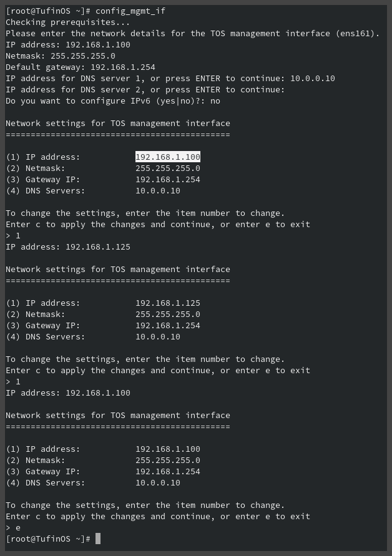This screenshot has width=392, height=556.
Task: Click the last 'IP address: 192.168.1.100' entry line
Action: pos(68,393)
